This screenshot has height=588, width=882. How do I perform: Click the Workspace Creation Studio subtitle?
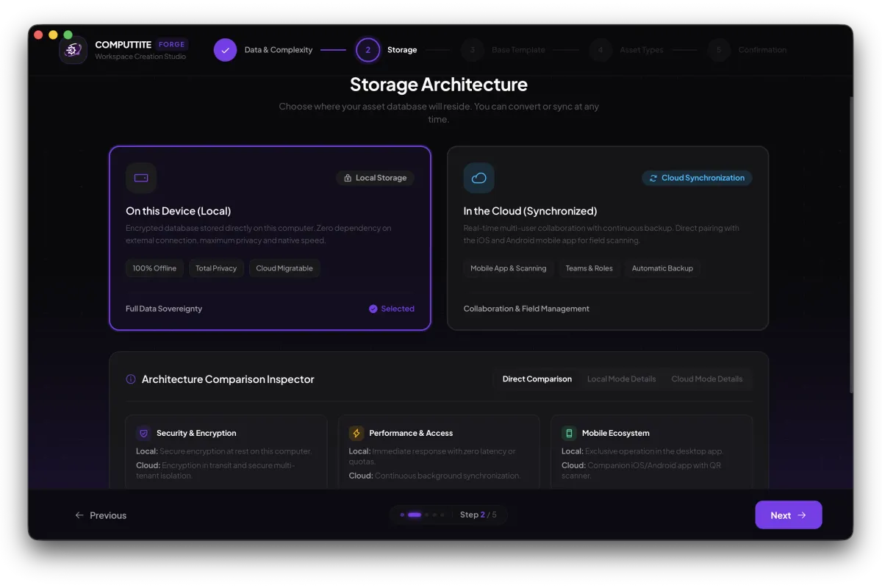coord(140,57)
